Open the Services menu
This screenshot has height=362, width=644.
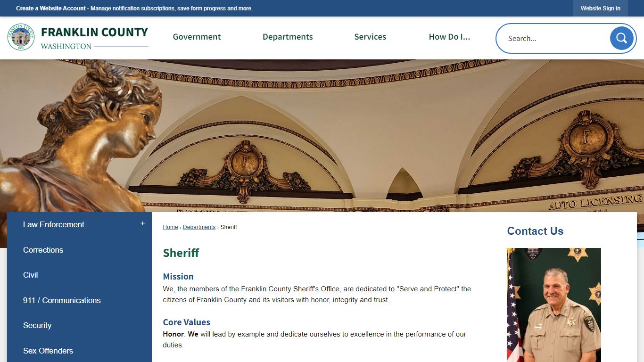point(370,37)
